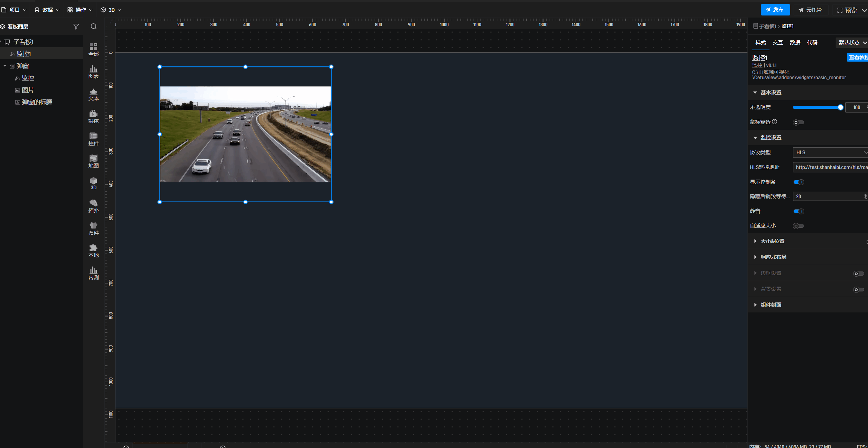The height and width of the screenshot is (448, 868).
Task: Expand the 大小&位置 section
Action: pyautogui.click(x=772, y=241)
